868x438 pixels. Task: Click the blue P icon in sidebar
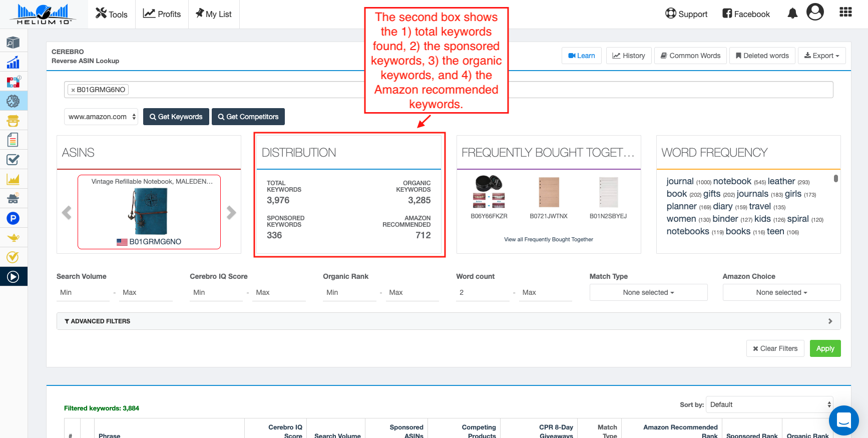point(13,218)
